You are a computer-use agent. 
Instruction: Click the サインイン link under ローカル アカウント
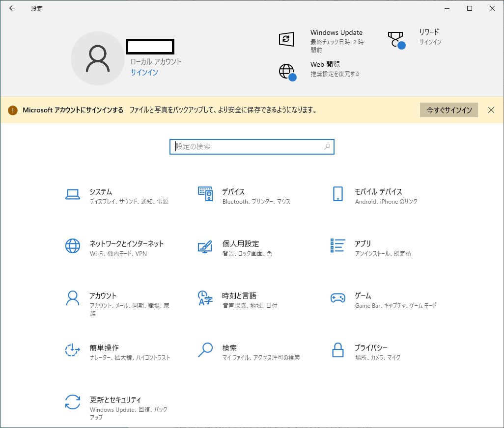[144, 72]
